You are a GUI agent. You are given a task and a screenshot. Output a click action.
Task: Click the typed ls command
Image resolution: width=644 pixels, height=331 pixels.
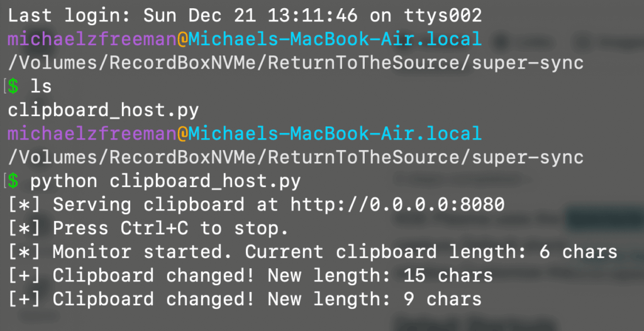point(41,87)
